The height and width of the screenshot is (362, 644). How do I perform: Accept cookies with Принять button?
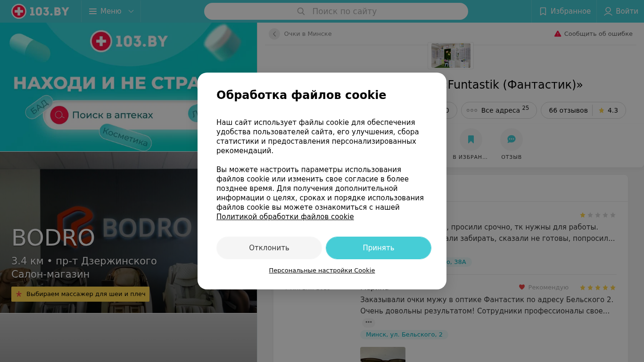click(379, 248)
